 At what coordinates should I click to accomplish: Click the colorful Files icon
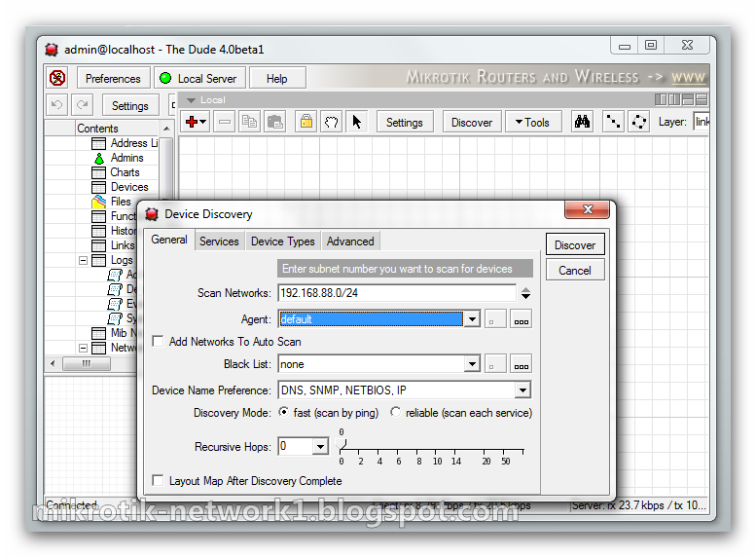[x=99, y=202]
